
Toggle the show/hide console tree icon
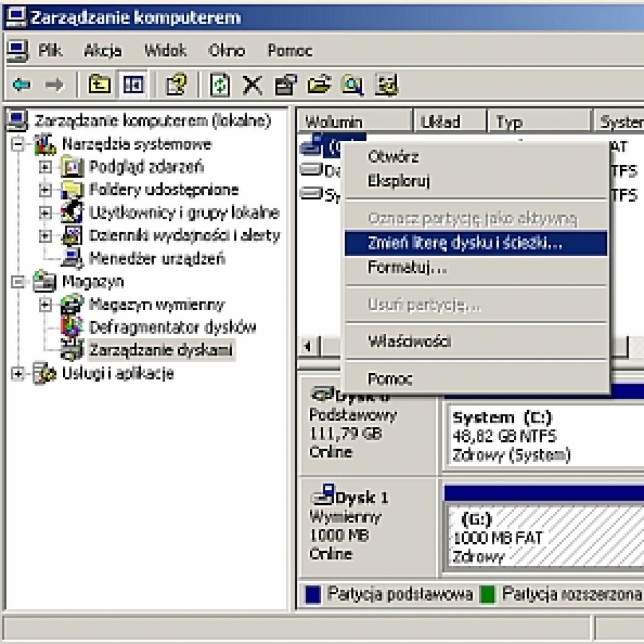click(x=133, y=85)
